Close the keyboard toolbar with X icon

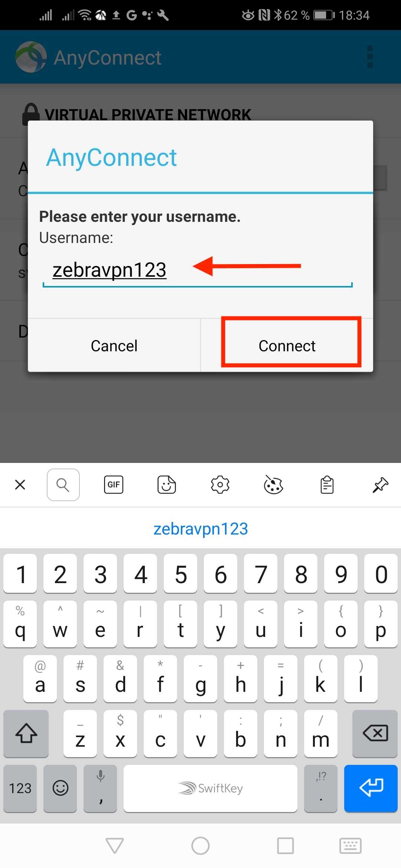[x=20, y=484]
